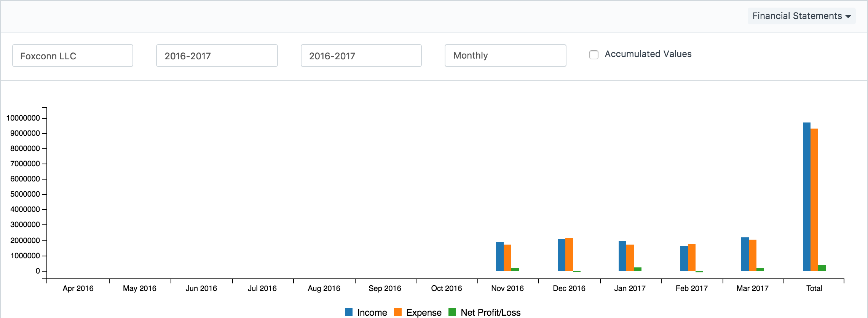Click the green Net Profit/Loss legend swatch
The height and width of the screenshot is (318, 868).
click(452, 312)
